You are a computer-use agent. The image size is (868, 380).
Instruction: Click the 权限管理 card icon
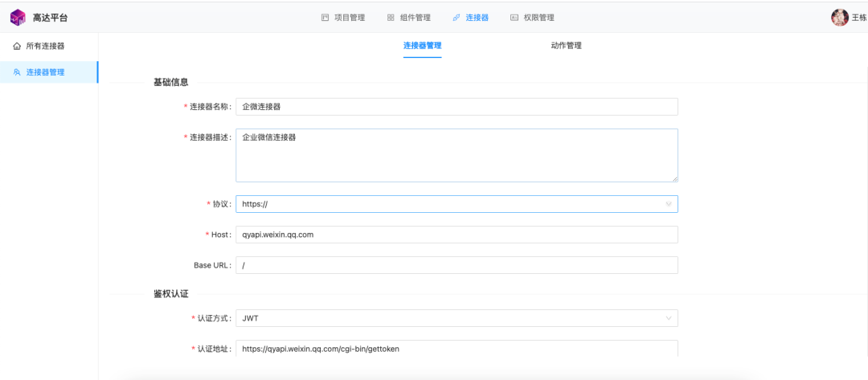click(x=514, y=18)
